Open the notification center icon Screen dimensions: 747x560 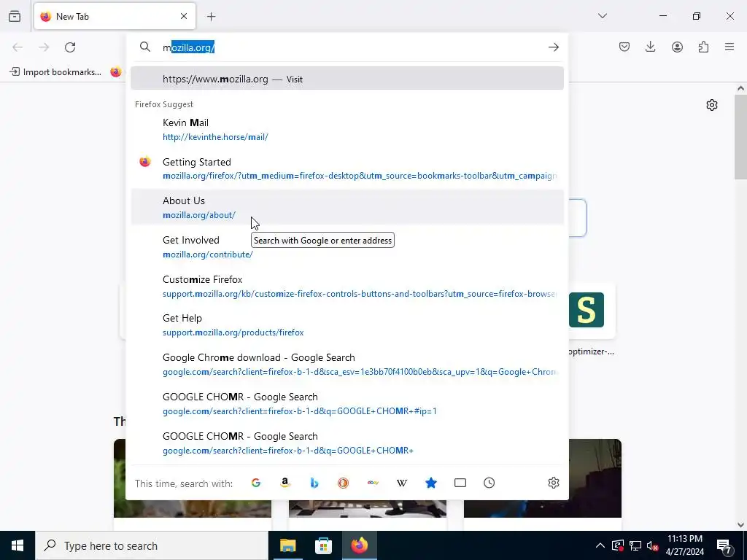(x=724, y=546)
